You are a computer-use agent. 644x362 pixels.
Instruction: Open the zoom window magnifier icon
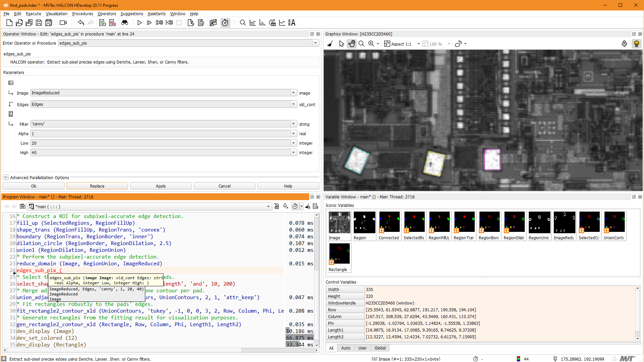pyautogui.click(x=243, y=23)
